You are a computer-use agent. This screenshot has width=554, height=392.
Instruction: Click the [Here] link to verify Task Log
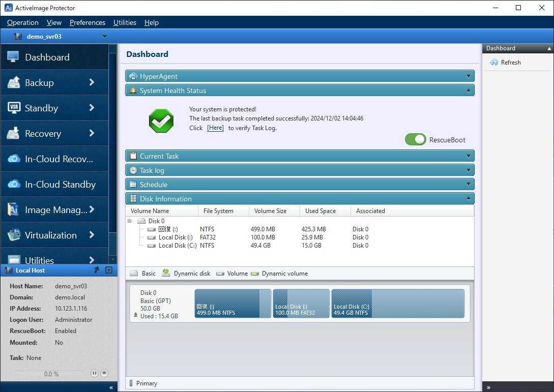[x=215, y=128]
